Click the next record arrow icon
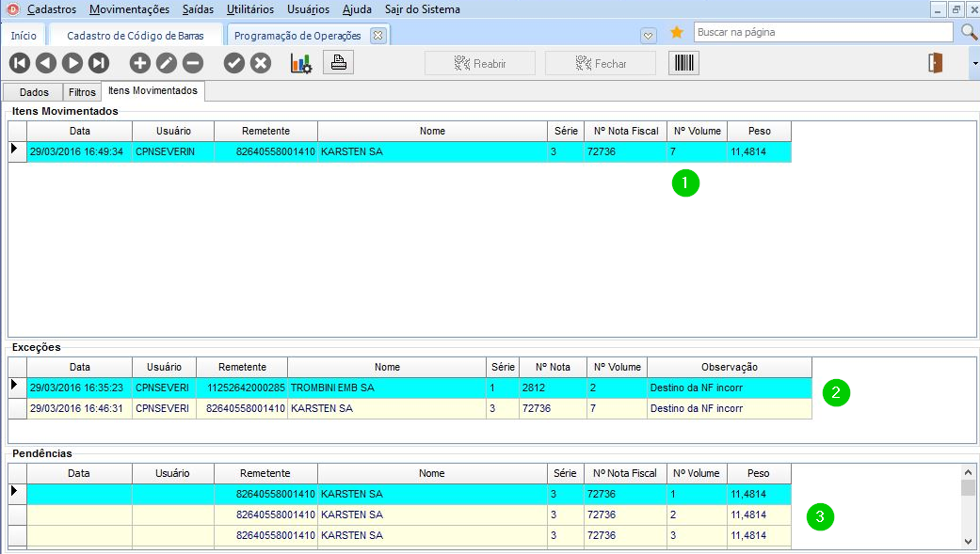This screenshot has height=554, width=980. click(72, 63)
